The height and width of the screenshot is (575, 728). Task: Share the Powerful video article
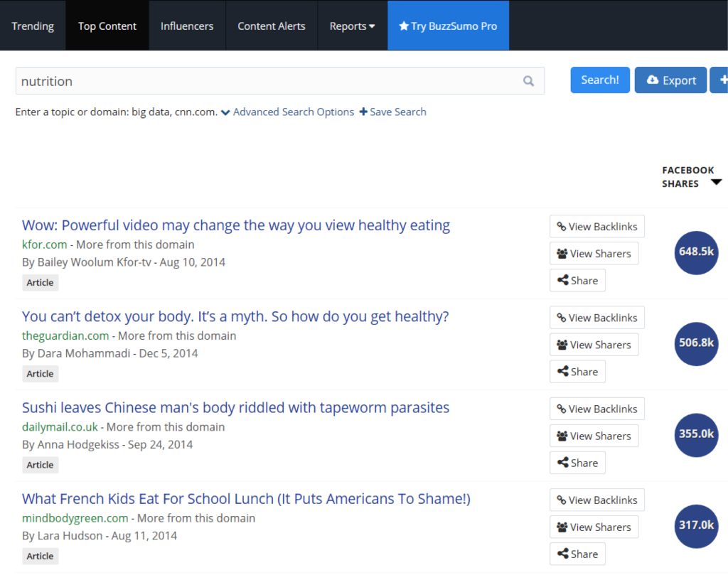577,280
